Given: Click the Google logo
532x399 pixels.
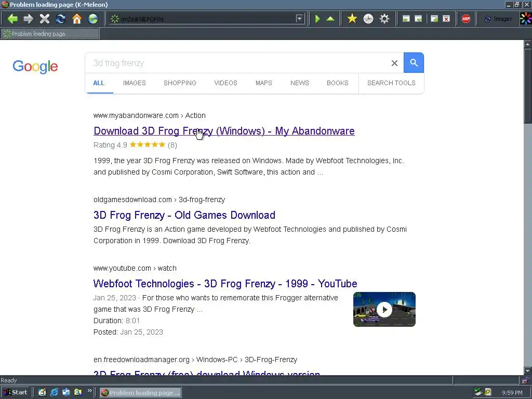Looking at the screenshot, I should tap(35, 66).
